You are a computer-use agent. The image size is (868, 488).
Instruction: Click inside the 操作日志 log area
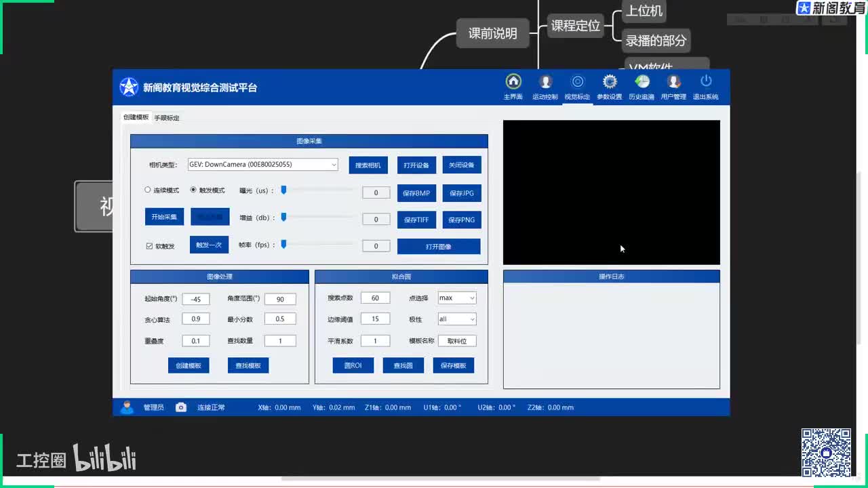point(612,335)
